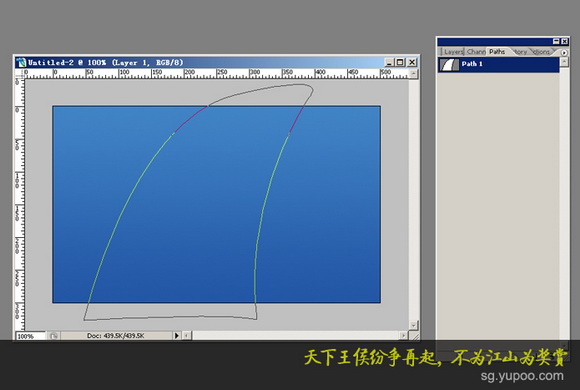Image resolution: width=580 pixels, height=390 pixels.
Task: Open the status bar info popup arrow
Action: (x=176, y=336)
